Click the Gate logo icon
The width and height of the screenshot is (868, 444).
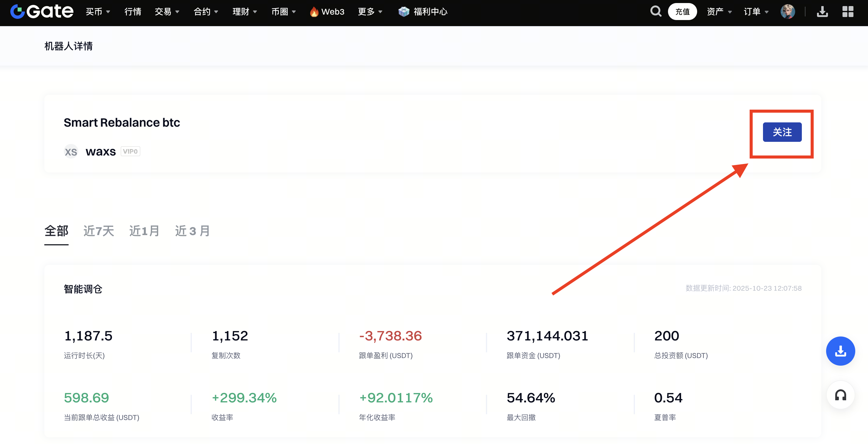(x=18, y=12)
